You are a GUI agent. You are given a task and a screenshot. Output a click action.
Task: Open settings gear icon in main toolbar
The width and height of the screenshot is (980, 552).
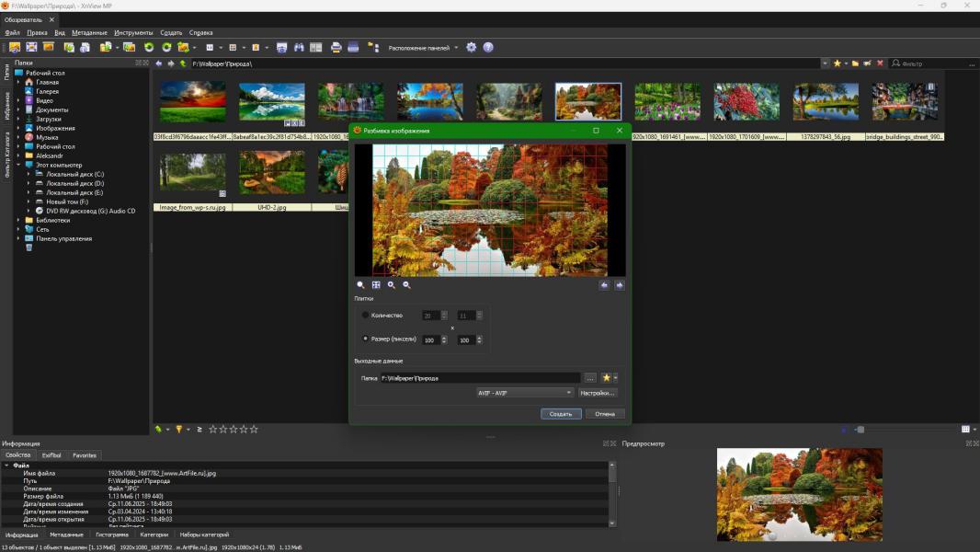pyautogui.click(x=472, y=47)
